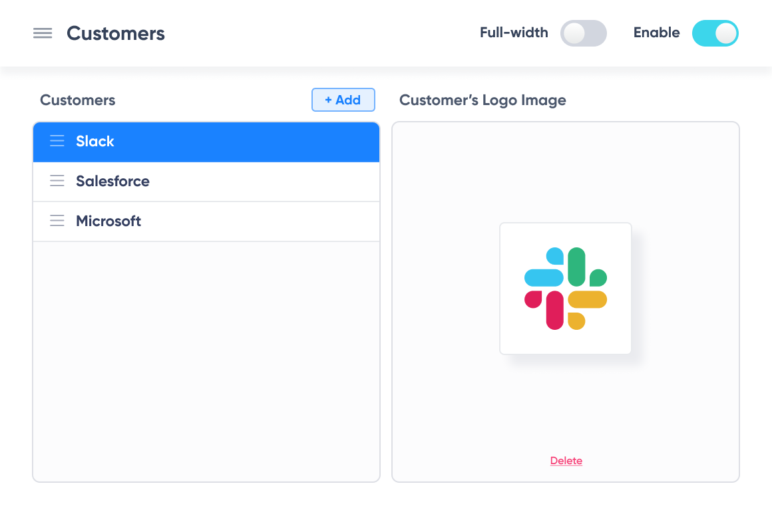
Task: Open the hamburger menu beside Customers title
Action: (43, 33)
